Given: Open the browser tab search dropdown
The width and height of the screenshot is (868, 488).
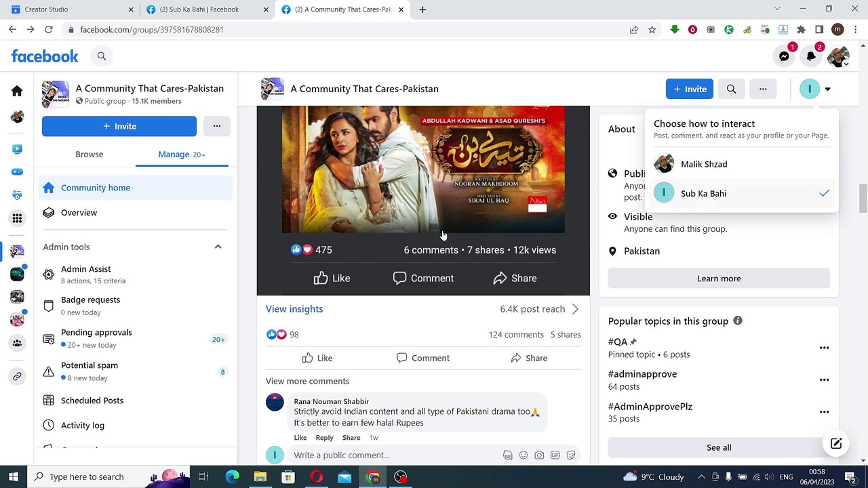Looking at the screenshot, I should click(x=777, y=9).
